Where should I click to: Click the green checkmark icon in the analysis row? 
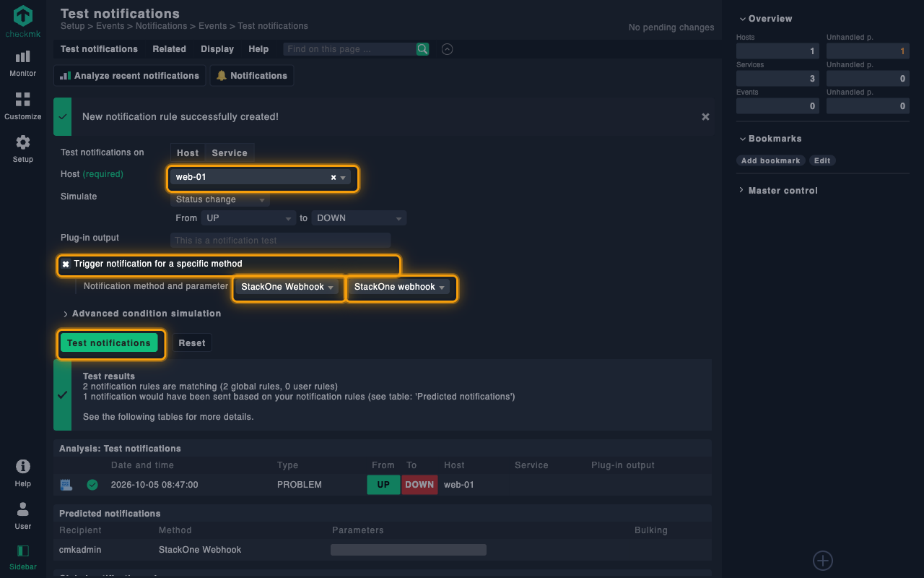92,485
